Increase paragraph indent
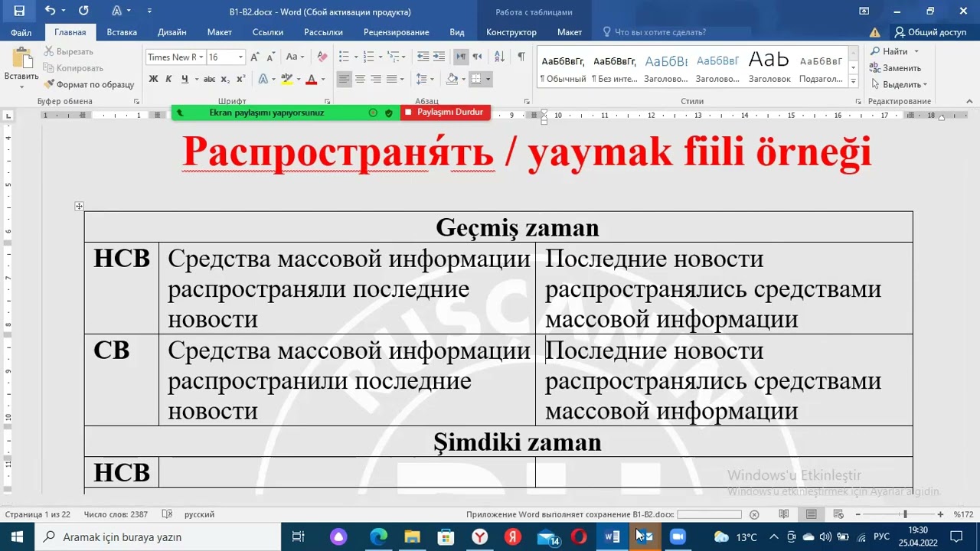Viewport: 980px width, 551px height. [x=439, y=57]
